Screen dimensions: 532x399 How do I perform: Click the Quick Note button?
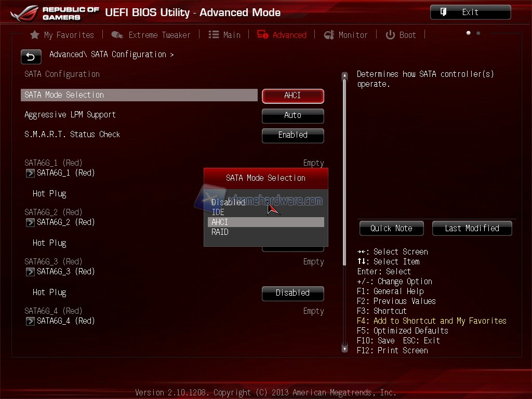(x=391, y=228)
